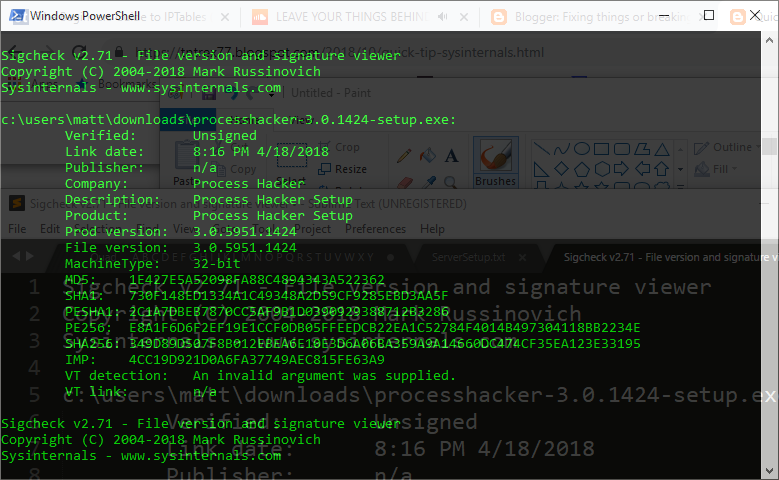Switch to the Blogger: Fixing things browser tab
Viewport: 779px width, 480px height.
point(602,17)
